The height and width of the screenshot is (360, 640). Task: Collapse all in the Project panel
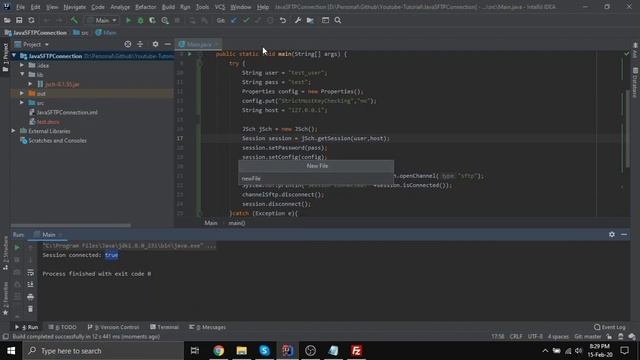[x=140, y=44]
